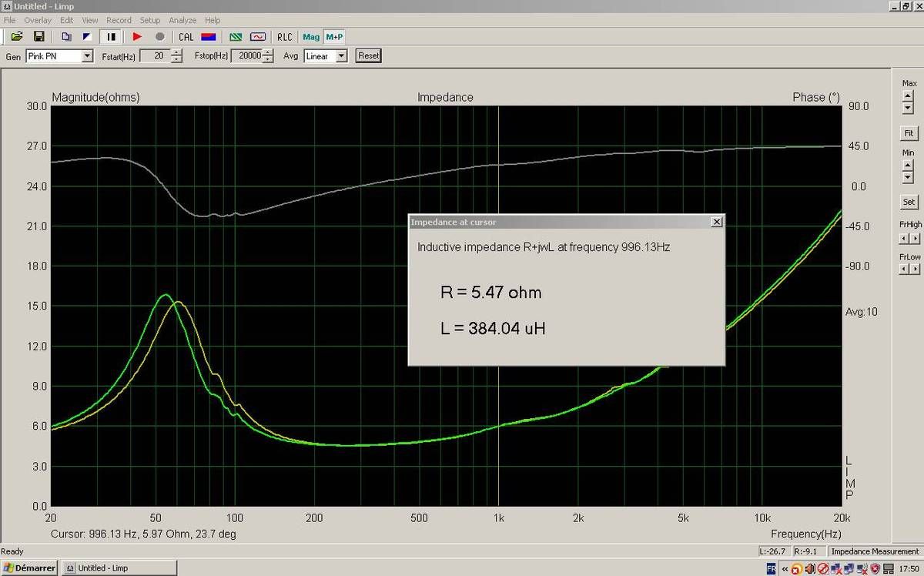Image resolution: width=924 pixels, height=576 pixels.
Task: Click the FrHigh left arrow
Action: click(x=904, y=237)
